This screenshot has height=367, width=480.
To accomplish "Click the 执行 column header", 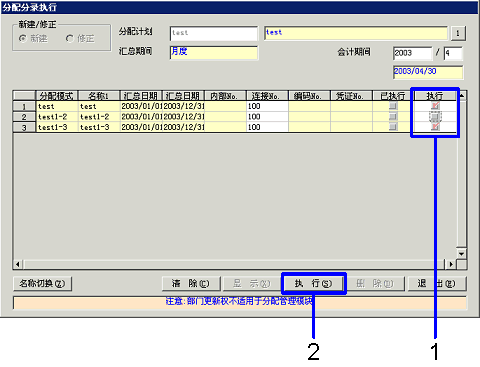I will 435,96.
